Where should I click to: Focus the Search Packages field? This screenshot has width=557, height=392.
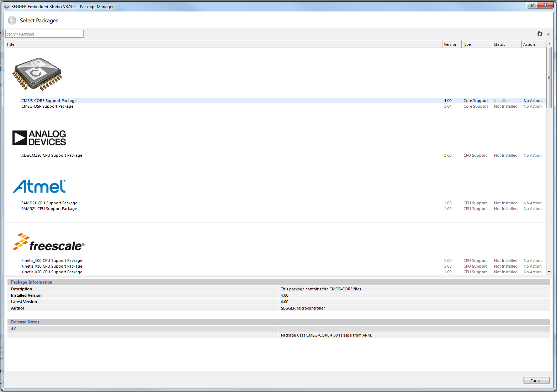(44, 34)
